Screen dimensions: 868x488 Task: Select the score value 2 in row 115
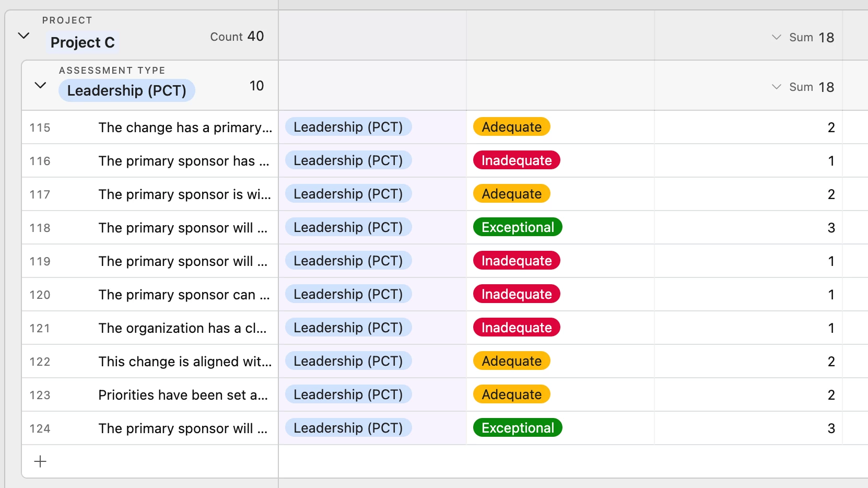pos(831,127)
